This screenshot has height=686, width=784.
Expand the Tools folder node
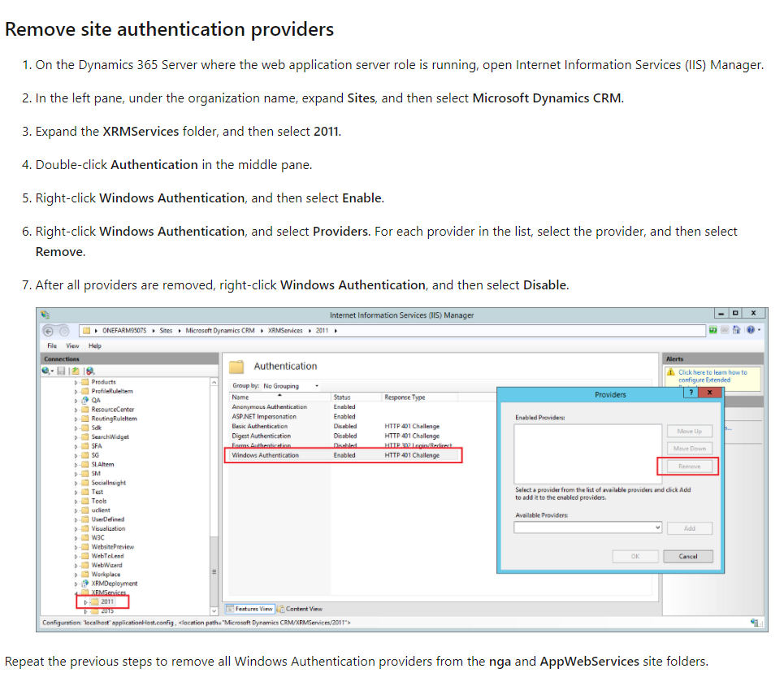pos(76,501)
